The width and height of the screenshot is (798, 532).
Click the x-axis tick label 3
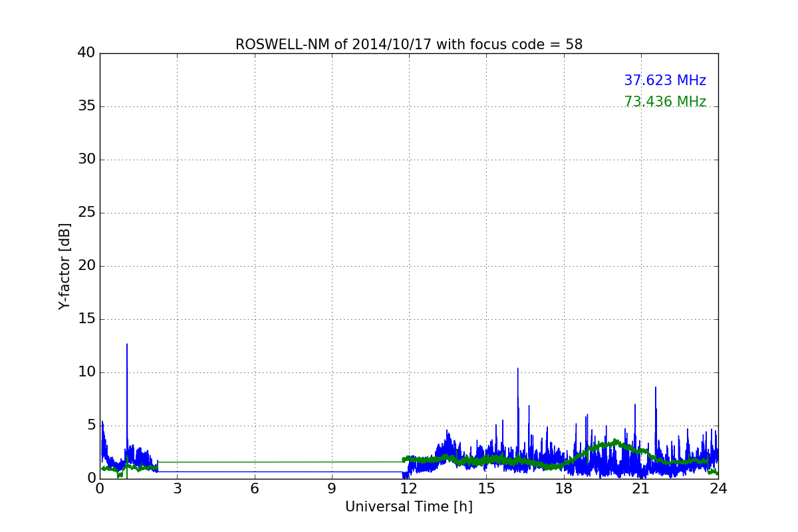tap(177, 489)
